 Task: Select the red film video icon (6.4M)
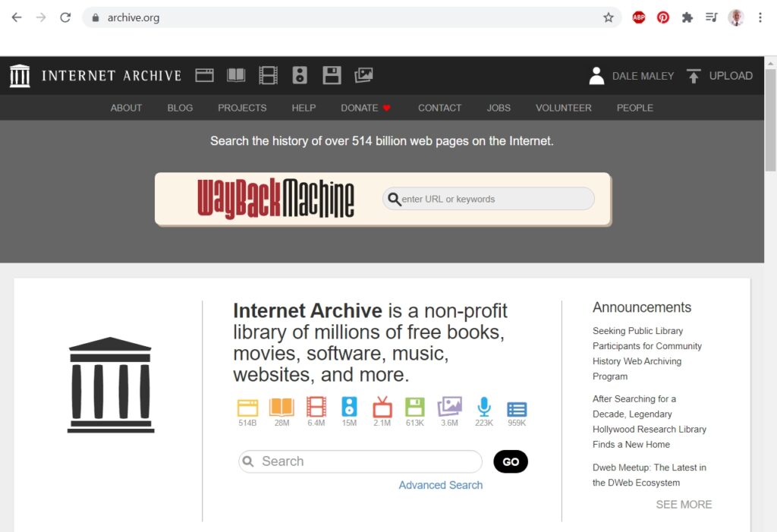(316, 407)
